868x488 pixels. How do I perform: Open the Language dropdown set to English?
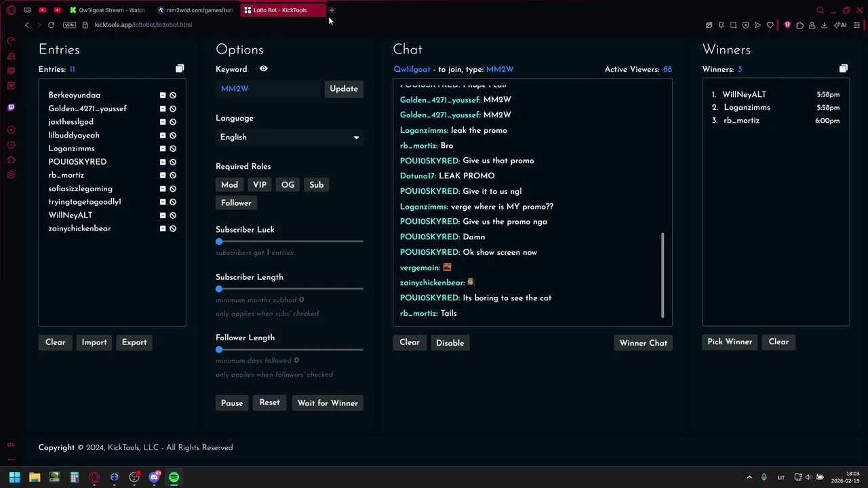pos(290,137)
